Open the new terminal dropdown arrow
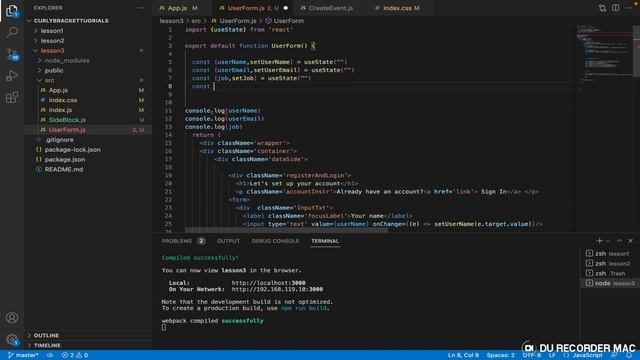This screenshot has height=360, width=640. pyautogui.click(x=608, y=241)
